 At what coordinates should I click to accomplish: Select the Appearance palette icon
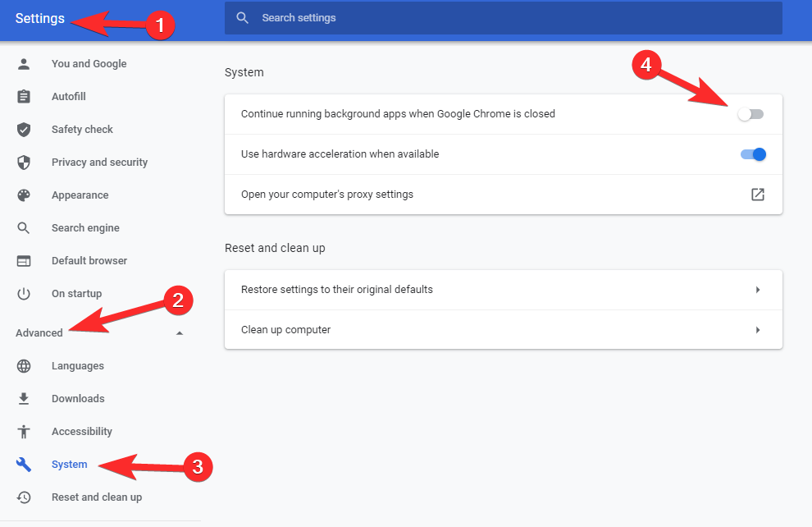coord(24,195)
